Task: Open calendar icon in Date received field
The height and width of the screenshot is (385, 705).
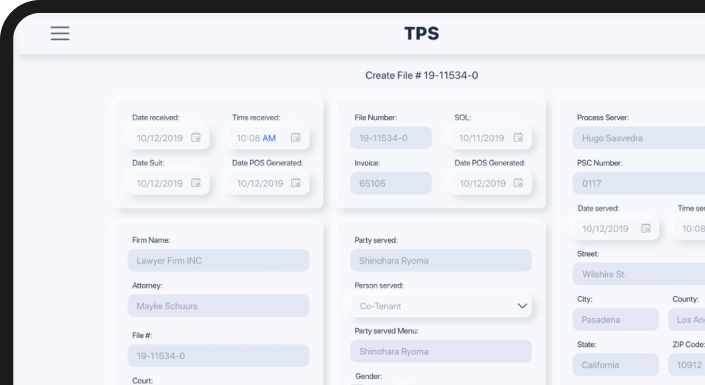Action: pyautogui.click(x=196, y=138)
